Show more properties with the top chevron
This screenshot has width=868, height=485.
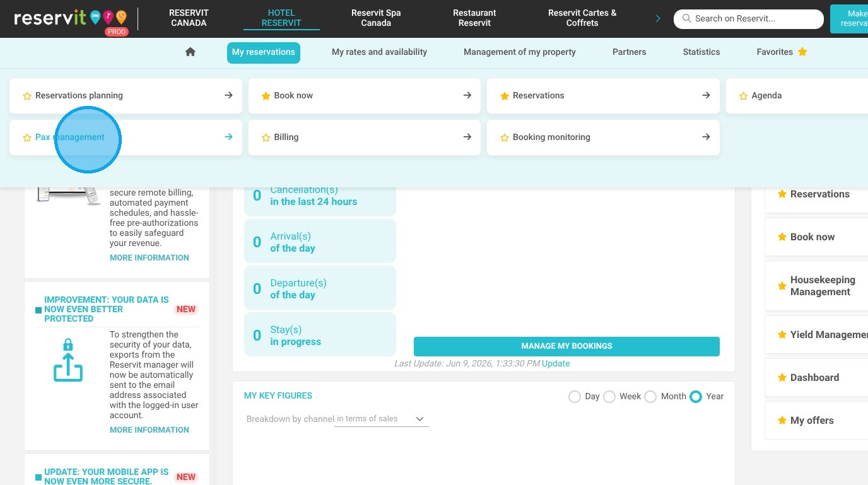pyautogui.click(x=658, y=18)
